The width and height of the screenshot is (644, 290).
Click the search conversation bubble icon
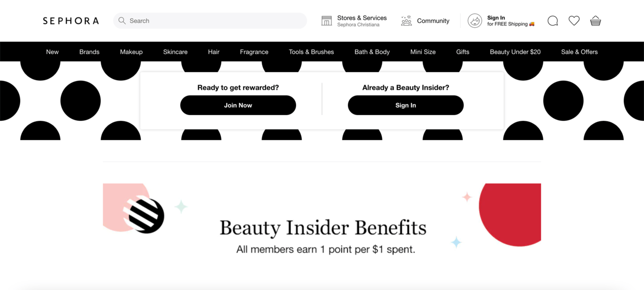pos(553,20)
